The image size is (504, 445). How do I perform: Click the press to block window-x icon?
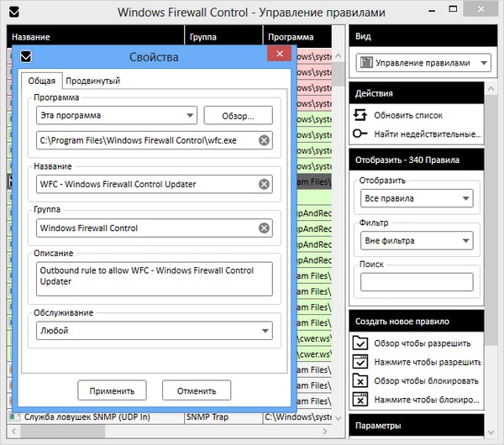coord(360,400)
